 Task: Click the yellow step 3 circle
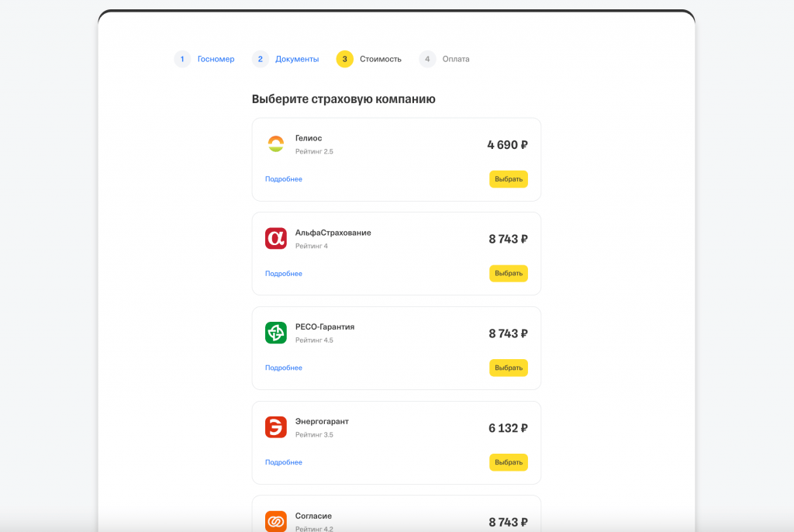pos(344,59)
